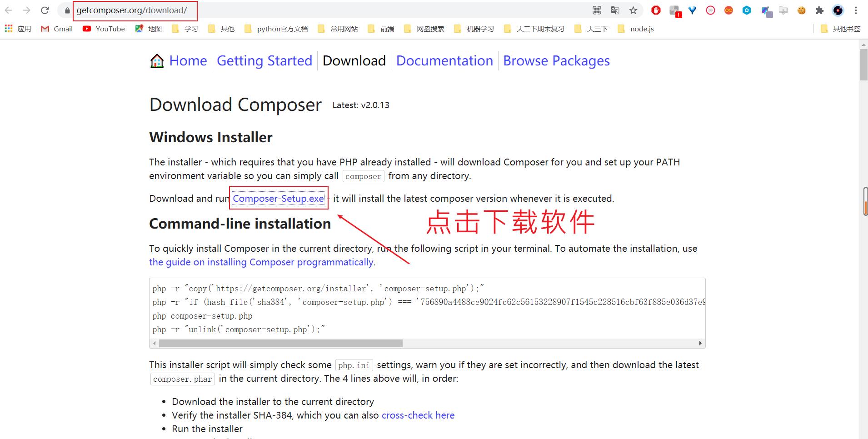The image size is (868, 439).
Task: Click the inline 'composer.phar' code text
Action: pyautogui.click(x=183, y=379)
